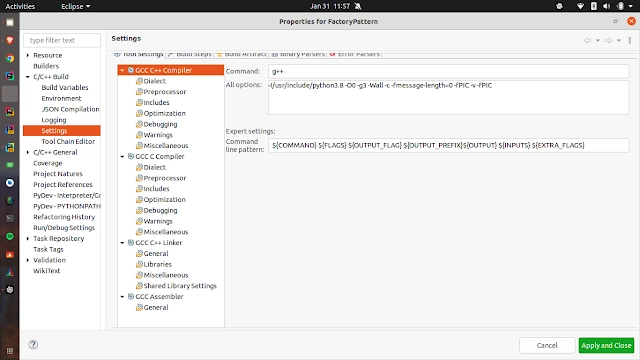Click the All options text area

click(x=448, y=98)
